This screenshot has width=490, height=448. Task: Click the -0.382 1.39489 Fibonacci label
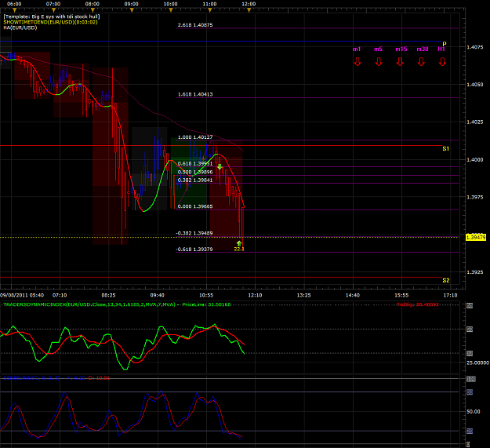194,233
